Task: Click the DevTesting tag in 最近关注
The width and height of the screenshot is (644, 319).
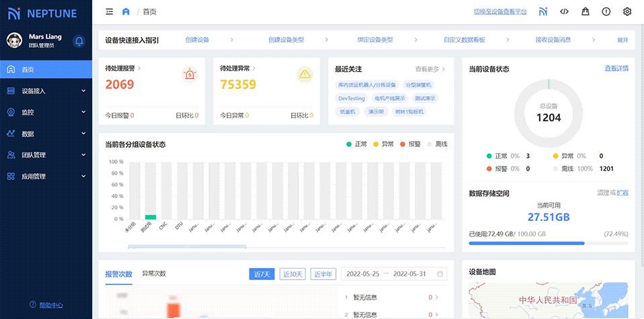Action: (352, 98)
